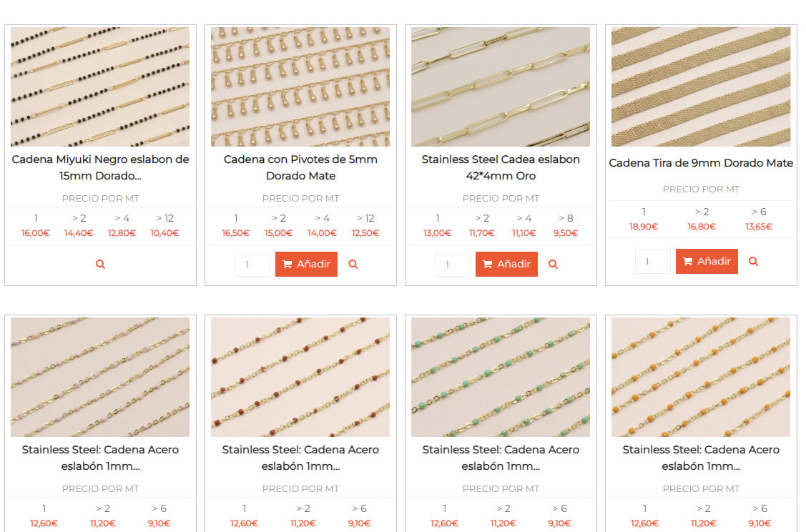View orange enamel bead chain image
This screenshot has height=532, width=806.
pos(701,378)
